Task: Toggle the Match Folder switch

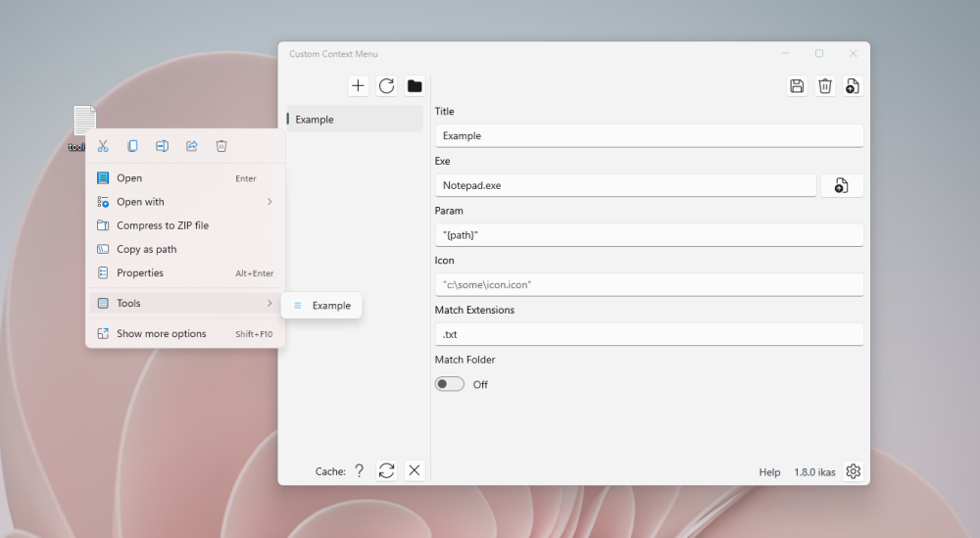Action: [x=450, y=384]
